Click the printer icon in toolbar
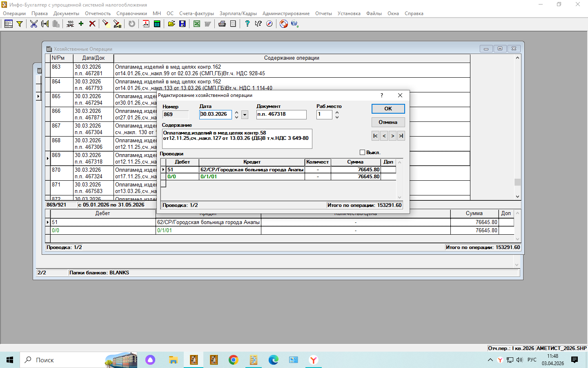The height and width of the screenshot is (368, 588). point(222,24)
